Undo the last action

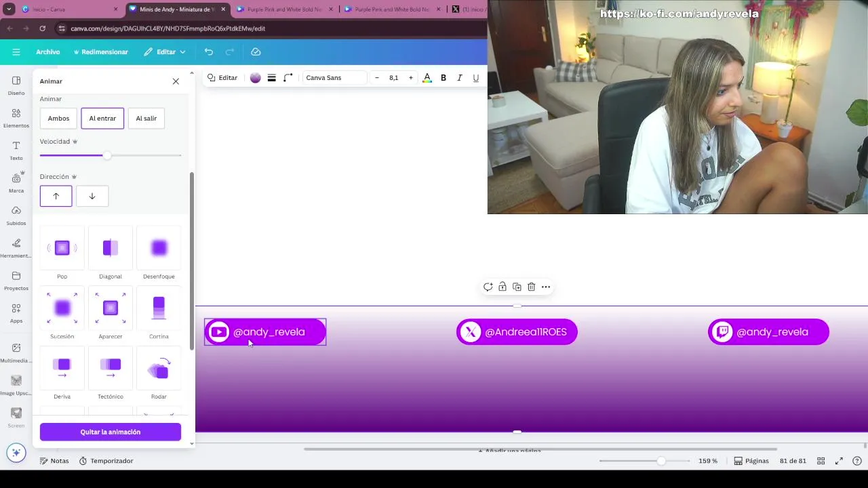click(209, 52)
